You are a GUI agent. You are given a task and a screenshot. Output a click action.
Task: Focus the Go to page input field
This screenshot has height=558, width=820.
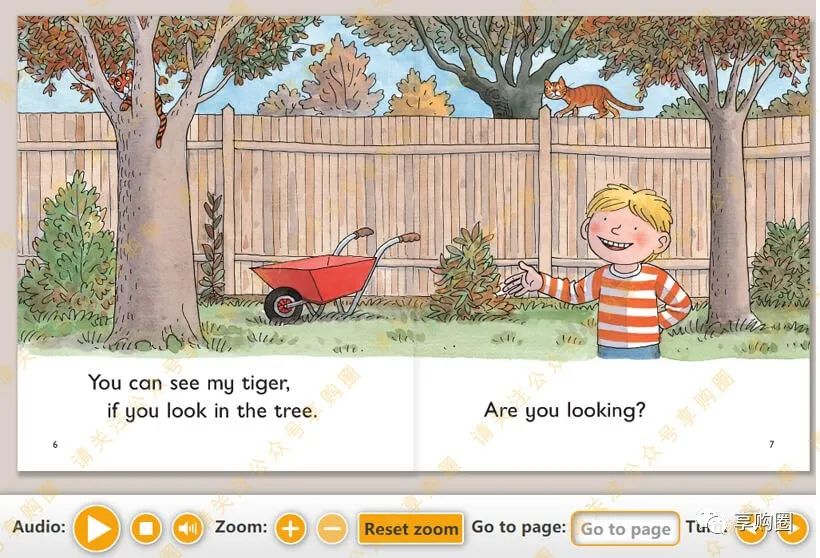point(625,529)
